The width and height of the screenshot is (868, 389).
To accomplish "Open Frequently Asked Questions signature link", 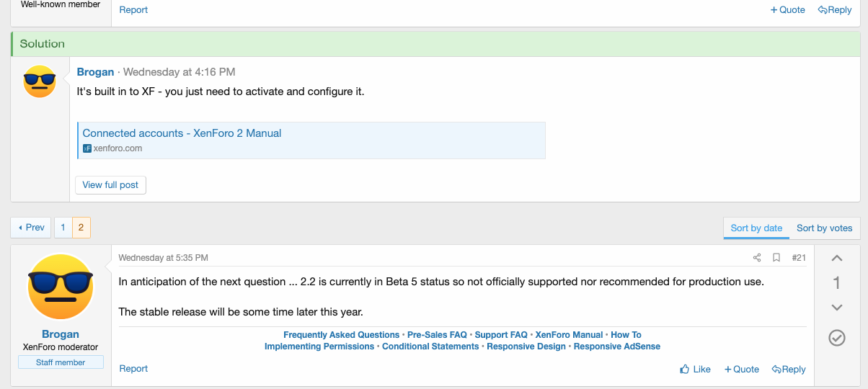I will [341, 335].
